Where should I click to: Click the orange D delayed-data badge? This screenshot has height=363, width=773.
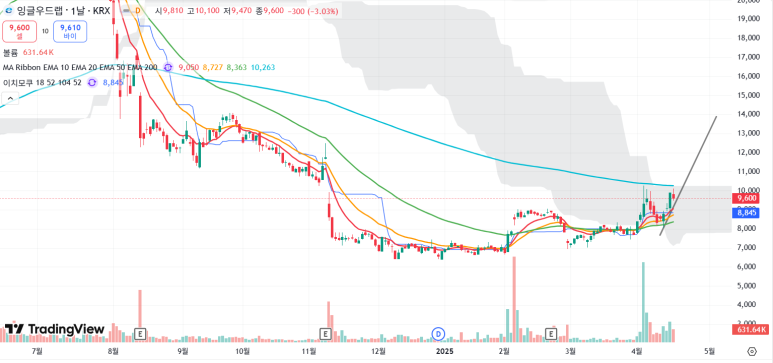tap(138, 11)
